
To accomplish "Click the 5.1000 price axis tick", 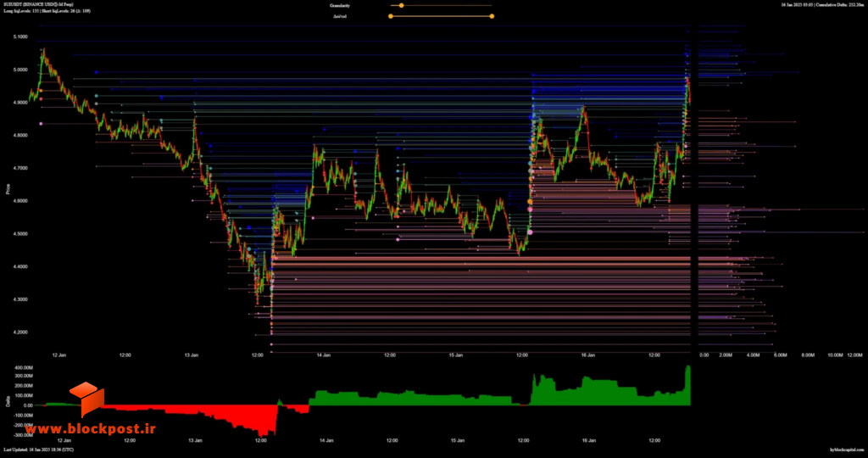I will click(x=20, y=36).
